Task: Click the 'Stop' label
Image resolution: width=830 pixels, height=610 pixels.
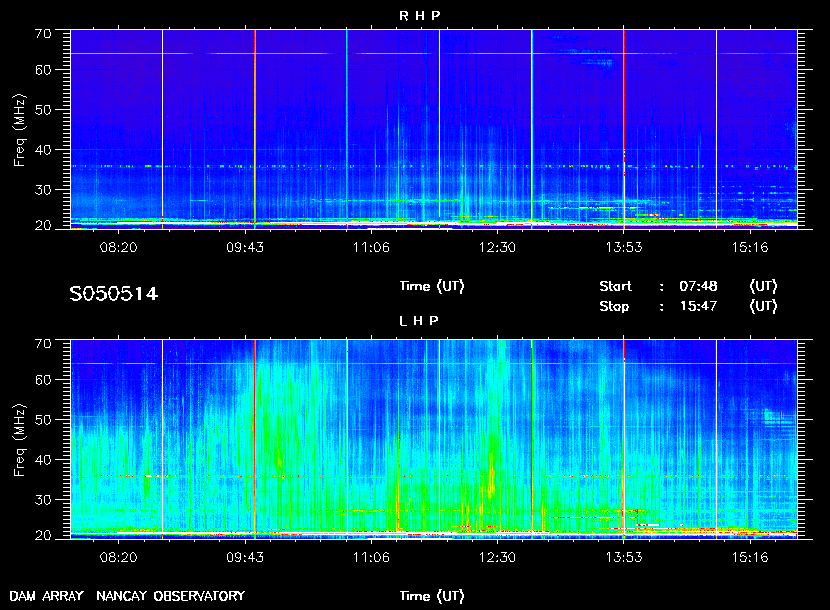Action: (x=614, y=307)
